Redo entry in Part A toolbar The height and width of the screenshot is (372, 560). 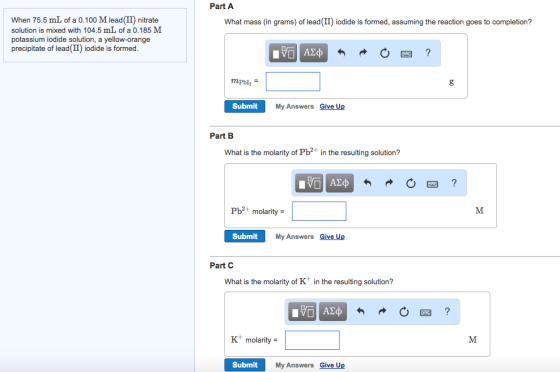(x=363, y=53)
